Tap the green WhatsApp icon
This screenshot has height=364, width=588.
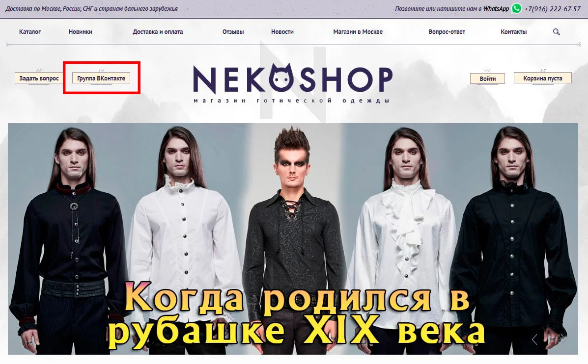[x=516, y=8]
